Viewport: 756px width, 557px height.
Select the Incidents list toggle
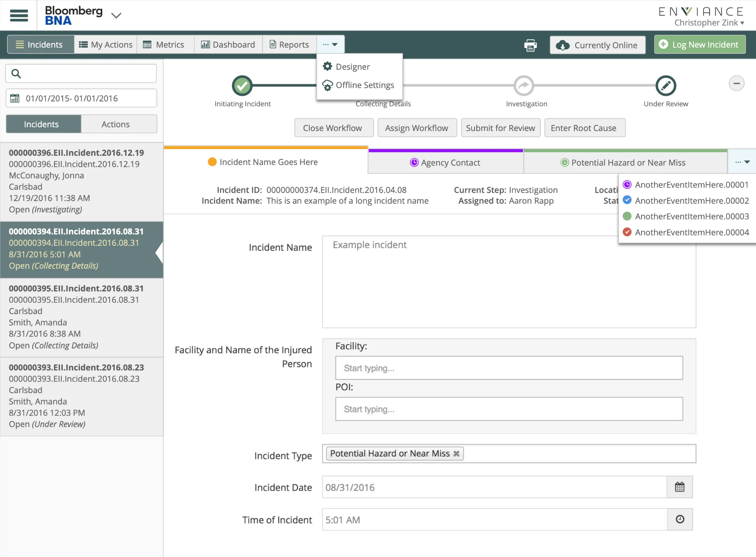click(x=43, y=124)
